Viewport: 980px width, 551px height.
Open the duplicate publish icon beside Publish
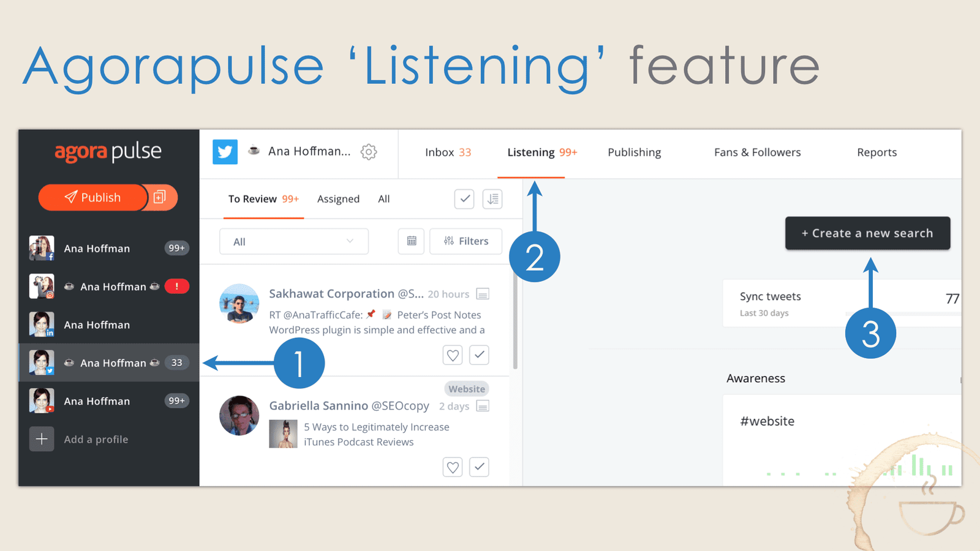point(160,197)
